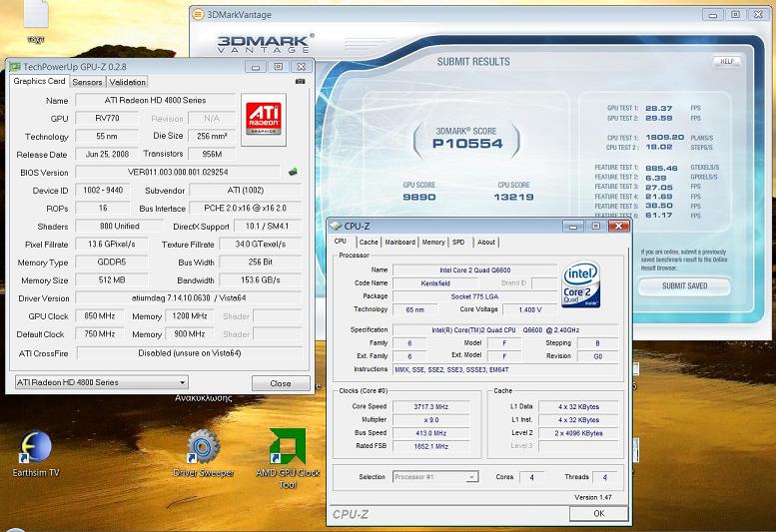This screenshot has width=776, height=532.
Task: Click the P10554 3DMark score
Action: click(x=467, y=144)
